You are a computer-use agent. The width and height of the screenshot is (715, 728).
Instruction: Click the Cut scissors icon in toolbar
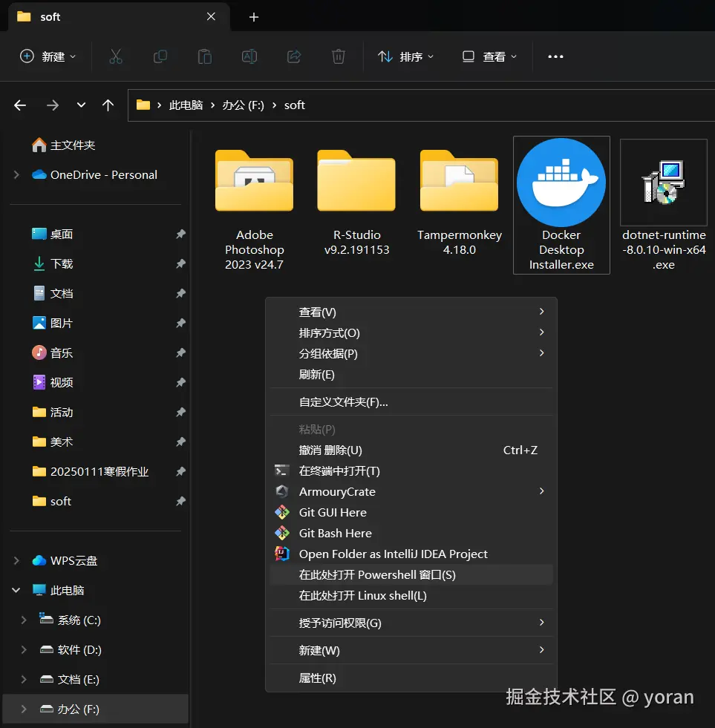(115, 56)
